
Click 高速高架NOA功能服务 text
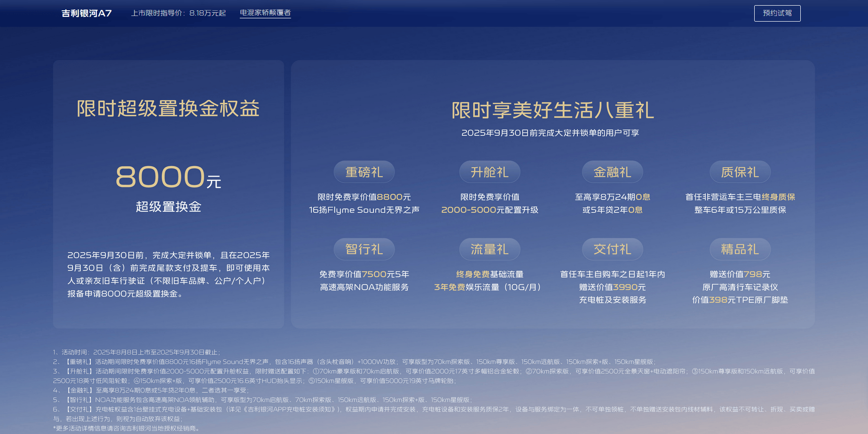pos(364,287)
